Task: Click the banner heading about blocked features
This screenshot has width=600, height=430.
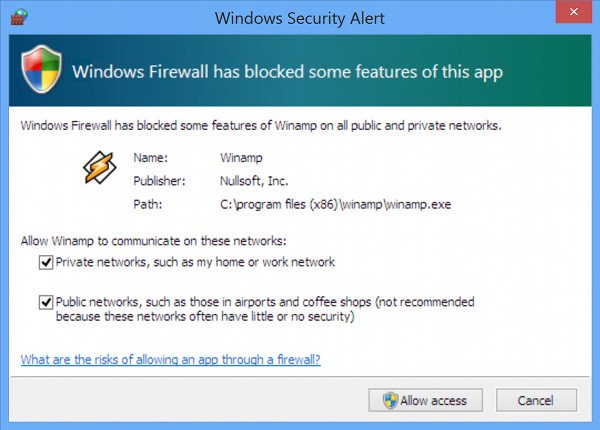Action: (x=287, y=72)
